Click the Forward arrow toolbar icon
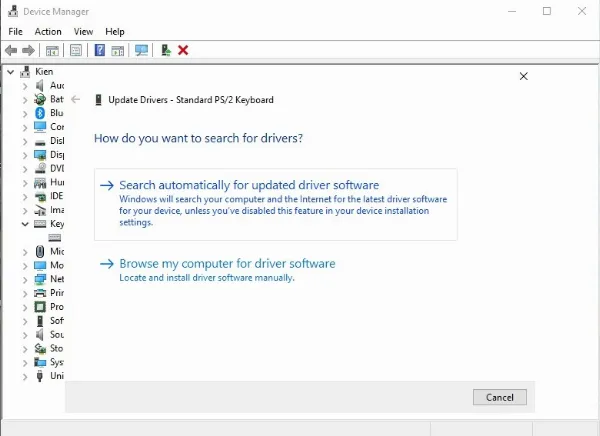600x436 pixels. coord(28,50)
